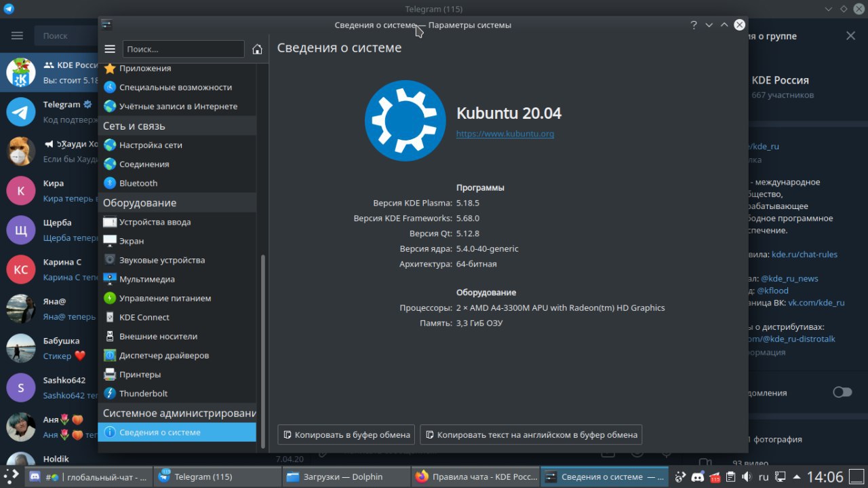Toggle group notifications switch in Telegram
This screenshot has height=488, width=868.
[842, 392]
